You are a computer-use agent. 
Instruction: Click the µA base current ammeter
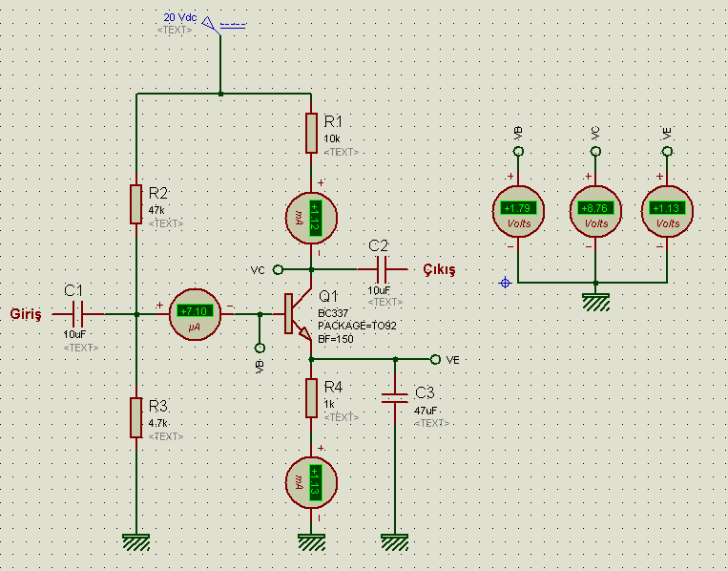coord(194,311)
